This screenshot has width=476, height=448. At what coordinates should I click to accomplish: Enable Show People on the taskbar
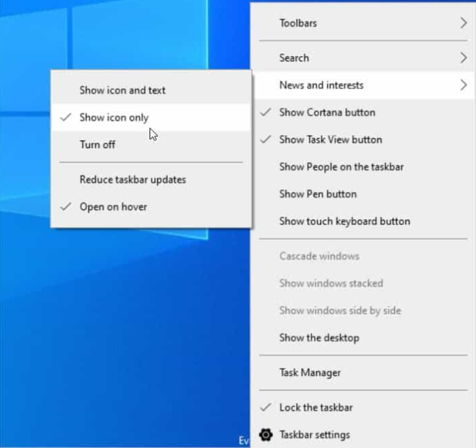(341, 167)
